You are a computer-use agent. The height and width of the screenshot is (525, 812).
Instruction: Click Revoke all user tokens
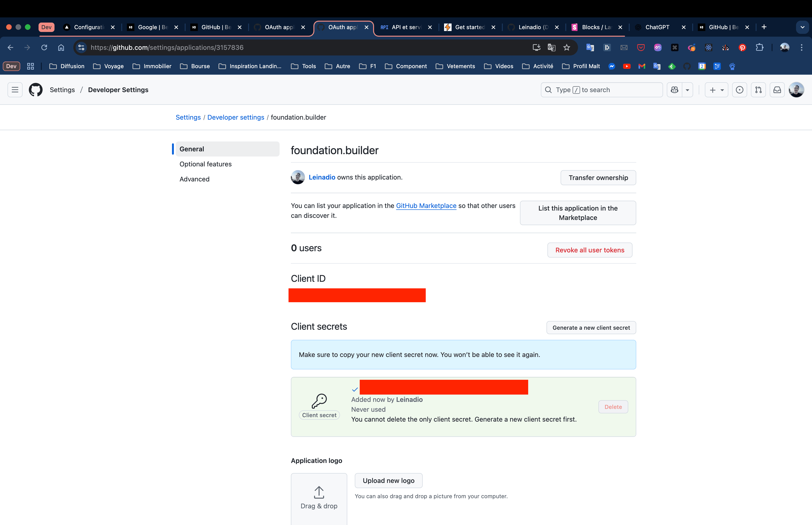click(589, 250)
